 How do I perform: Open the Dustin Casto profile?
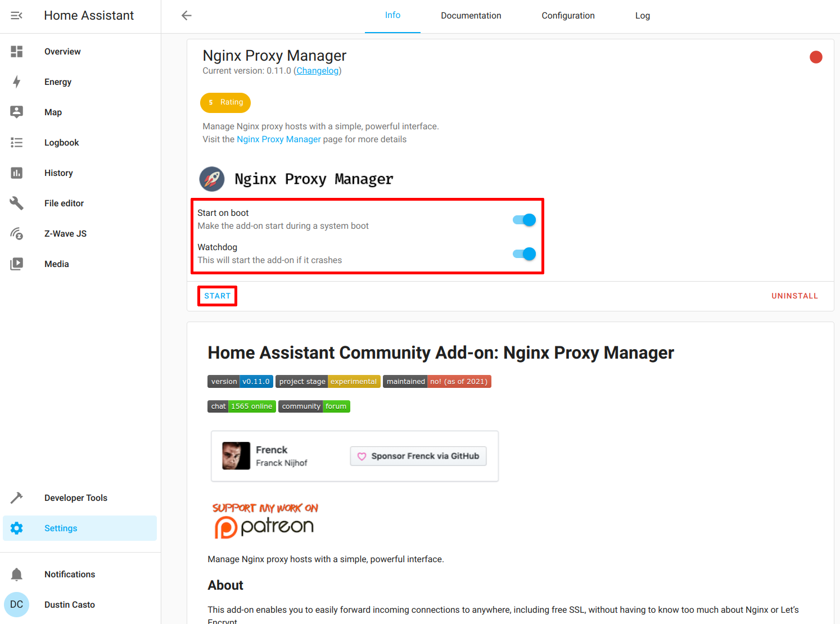pyautogui.click(x=80, y=605)
